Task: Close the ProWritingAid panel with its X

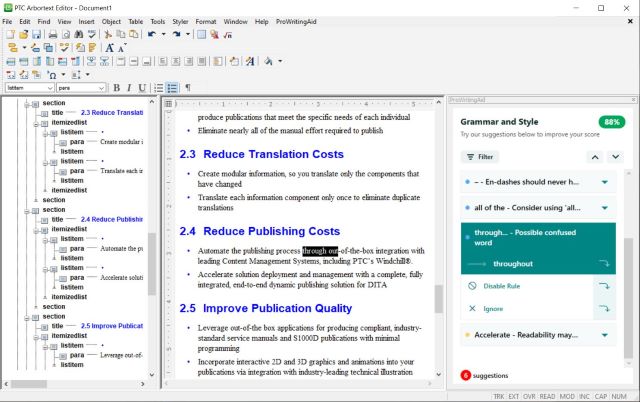Action: (x=633, y=100)
